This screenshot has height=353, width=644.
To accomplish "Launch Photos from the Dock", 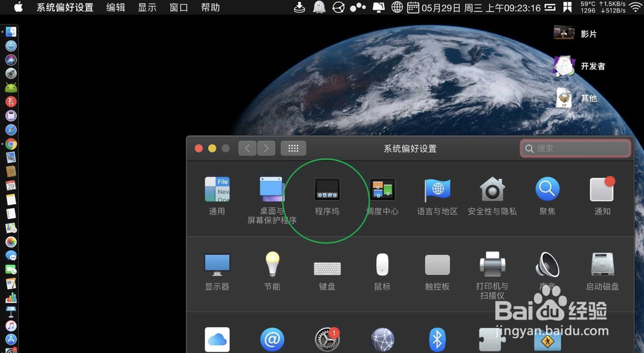I will point(11,242).
